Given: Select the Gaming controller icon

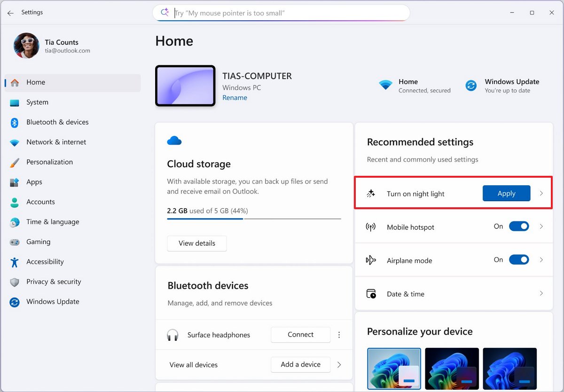Looking at the screenshot, I should [x=14, y=242].
